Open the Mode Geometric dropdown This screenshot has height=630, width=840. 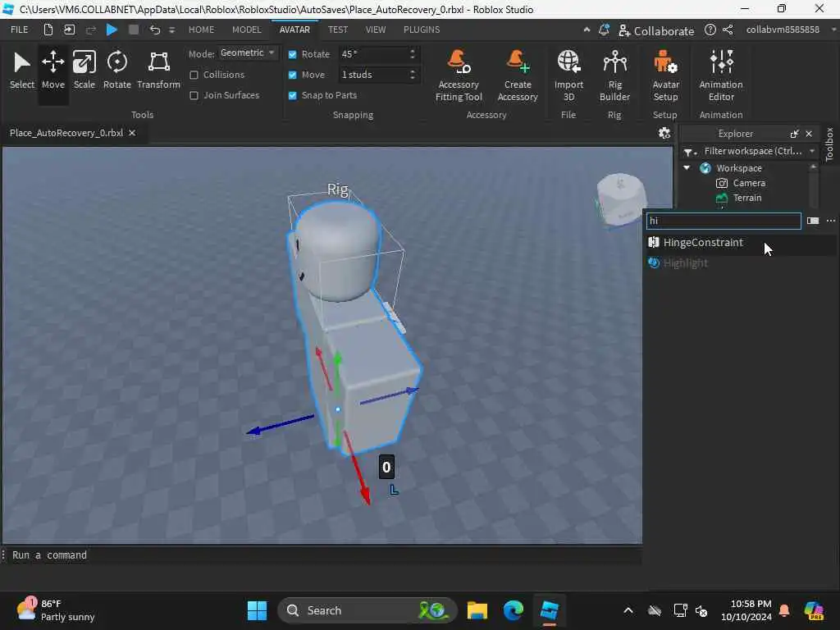tap(248, 53)
